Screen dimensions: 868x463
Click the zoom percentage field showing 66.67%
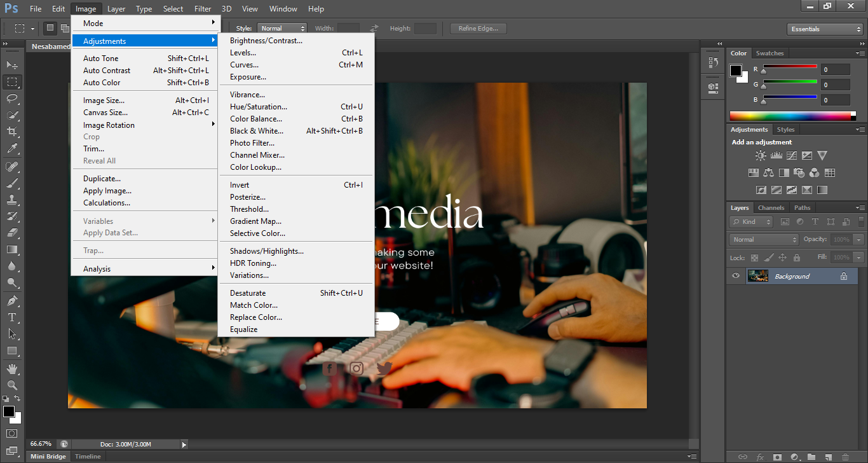tap(41, 444)
